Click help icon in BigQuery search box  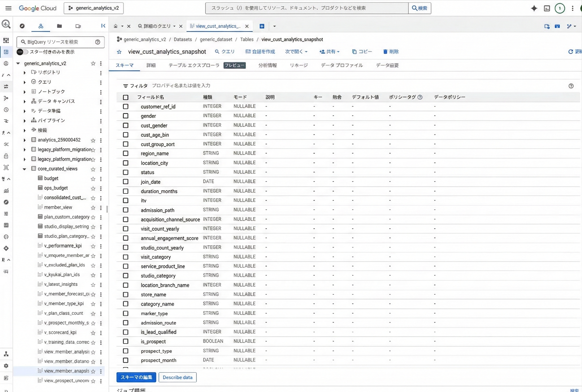click(98, 42)
